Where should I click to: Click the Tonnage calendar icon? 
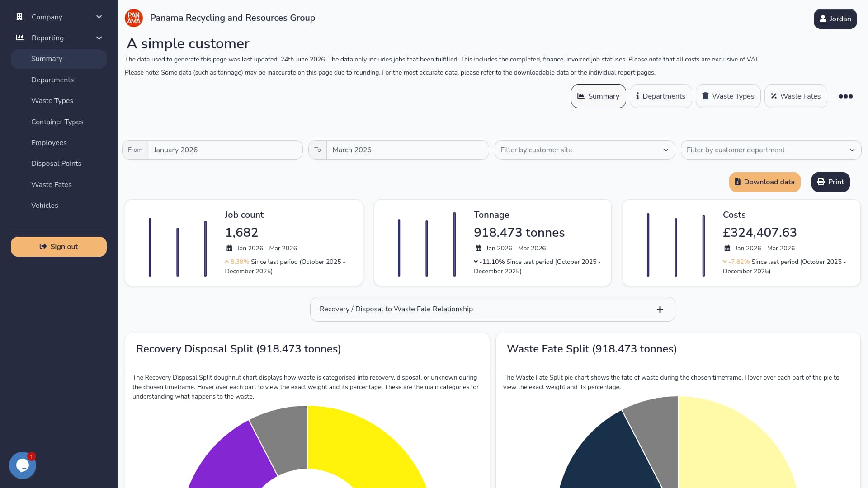(x=478, y=248)
